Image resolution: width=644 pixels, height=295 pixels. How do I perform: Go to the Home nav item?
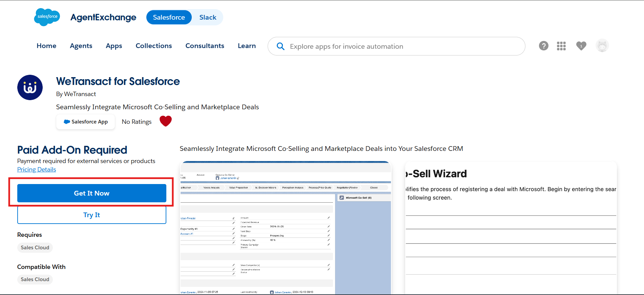46,46
